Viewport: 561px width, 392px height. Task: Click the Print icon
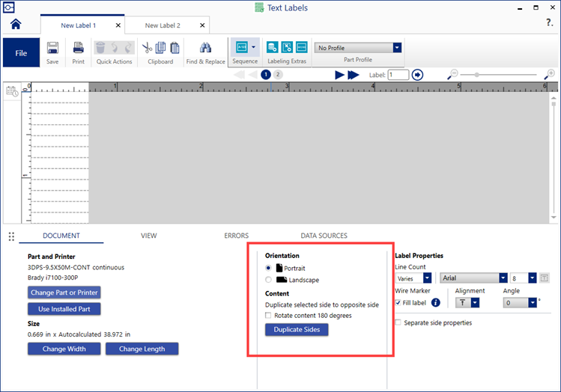tap(78, 48)
